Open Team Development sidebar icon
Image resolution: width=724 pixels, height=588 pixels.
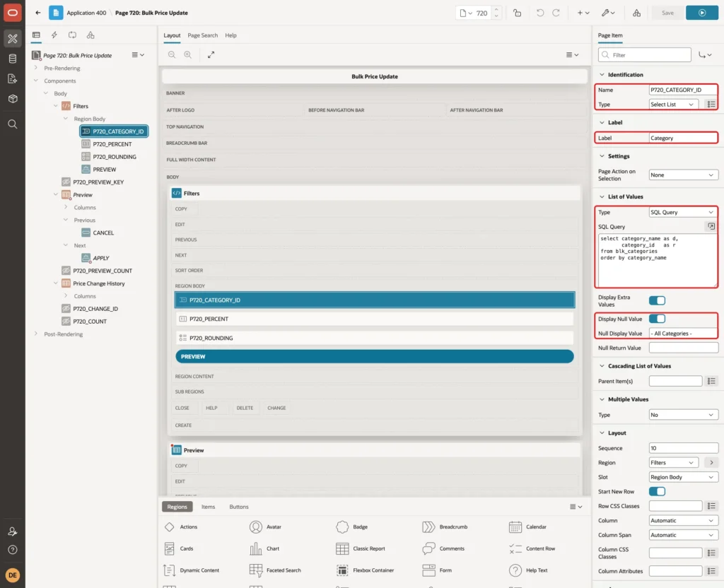13,79
